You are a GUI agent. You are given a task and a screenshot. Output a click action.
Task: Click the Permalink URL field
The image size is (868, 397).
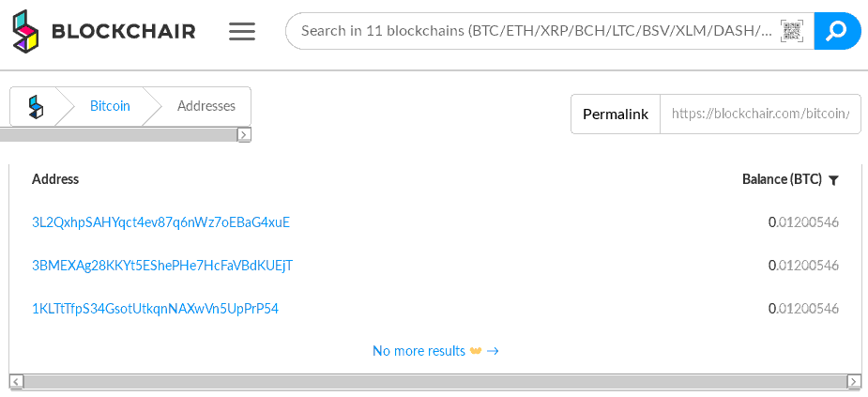(x=761, y=115)
